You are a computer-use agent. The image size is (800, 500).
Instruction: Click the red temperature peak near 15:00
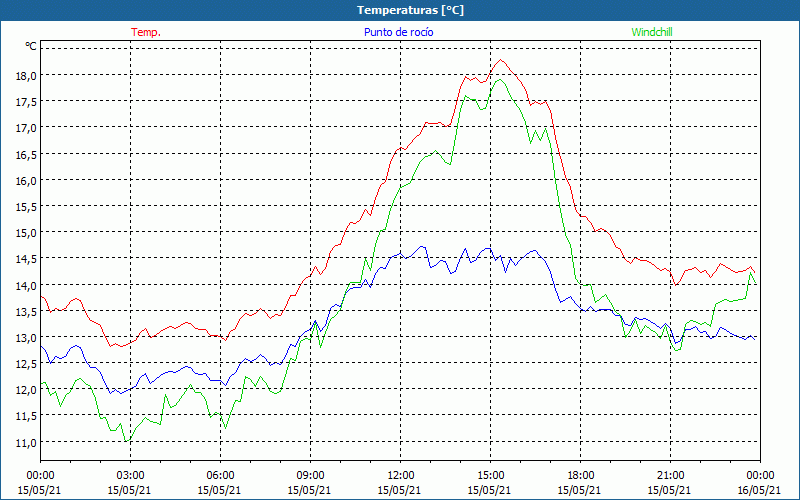(501, 60)
